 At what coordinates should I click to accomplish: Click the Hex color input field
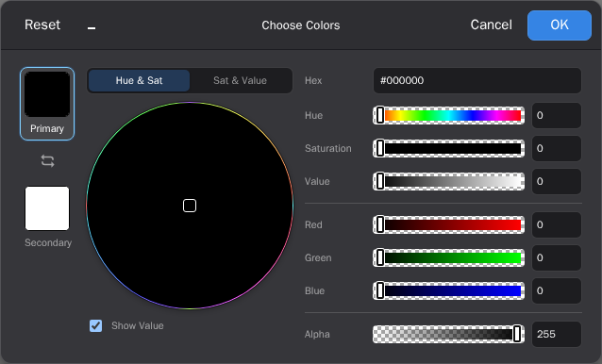477,80
